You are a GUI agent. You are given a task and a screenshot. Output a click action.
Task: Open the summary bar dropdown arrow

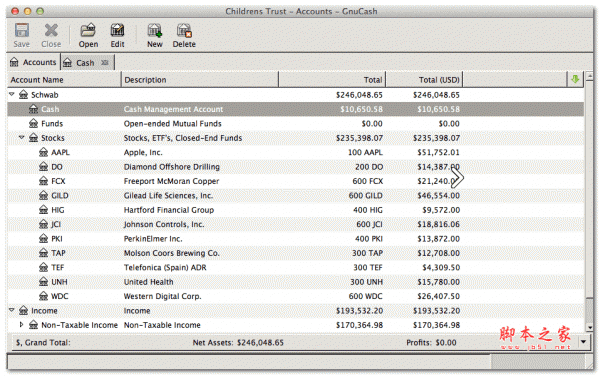[584, 342]
